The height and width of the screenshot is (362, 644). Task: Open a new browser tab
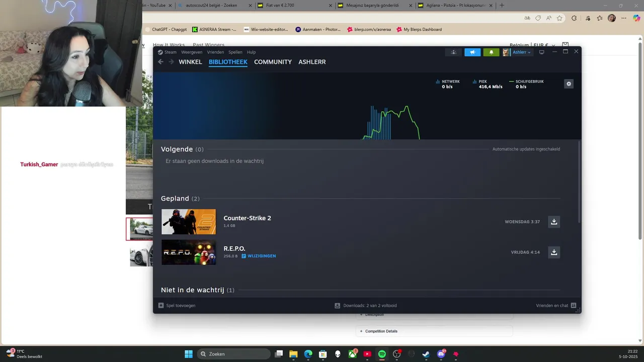pos(502,6)
